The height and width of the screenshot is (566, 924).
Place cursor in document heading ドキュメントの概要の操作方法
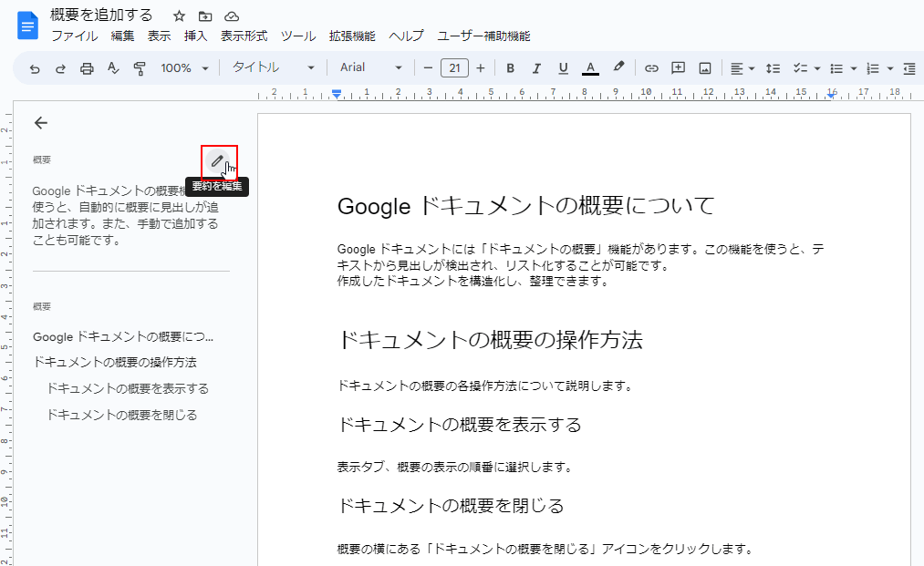[x=491, y=340]
